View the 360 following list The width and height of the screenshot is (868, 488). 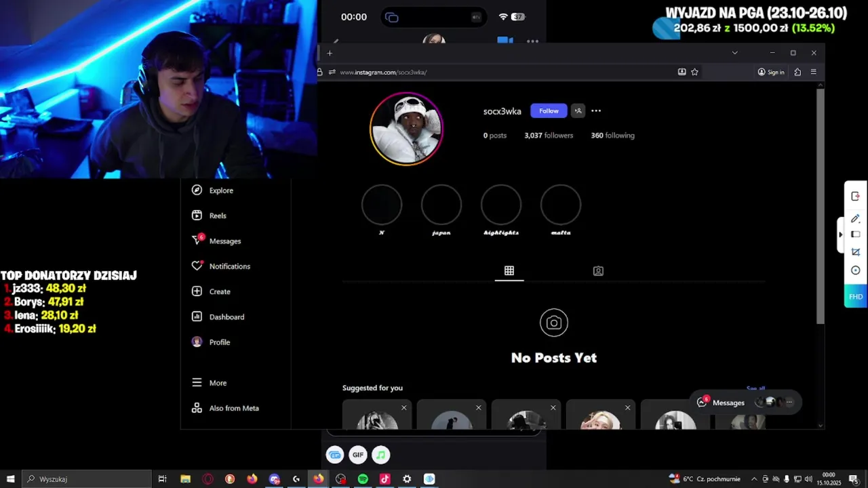pyautogui.click(x=612, y=136)
